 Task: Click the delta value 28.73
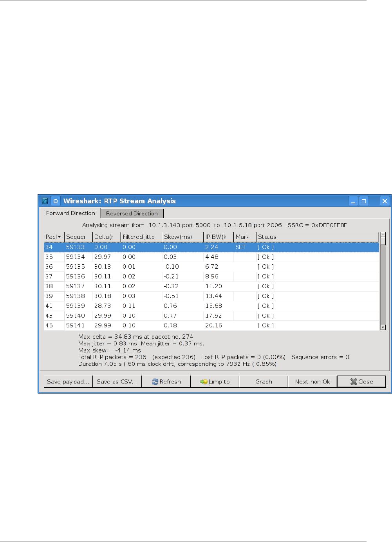102,306
